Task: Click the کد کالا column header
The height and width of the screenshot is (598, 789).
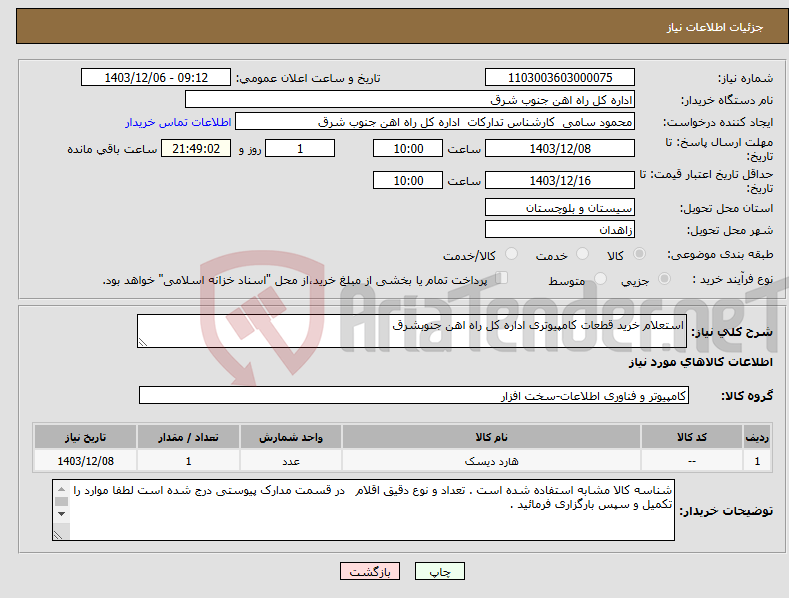Action: tap(692, 437)
